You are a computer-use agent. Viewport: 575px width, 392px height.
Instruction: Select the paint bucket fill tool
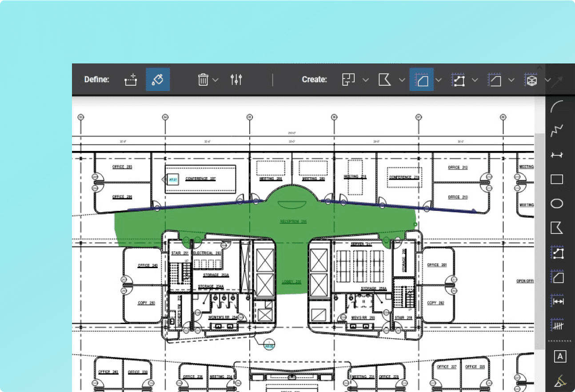point(158,80)
